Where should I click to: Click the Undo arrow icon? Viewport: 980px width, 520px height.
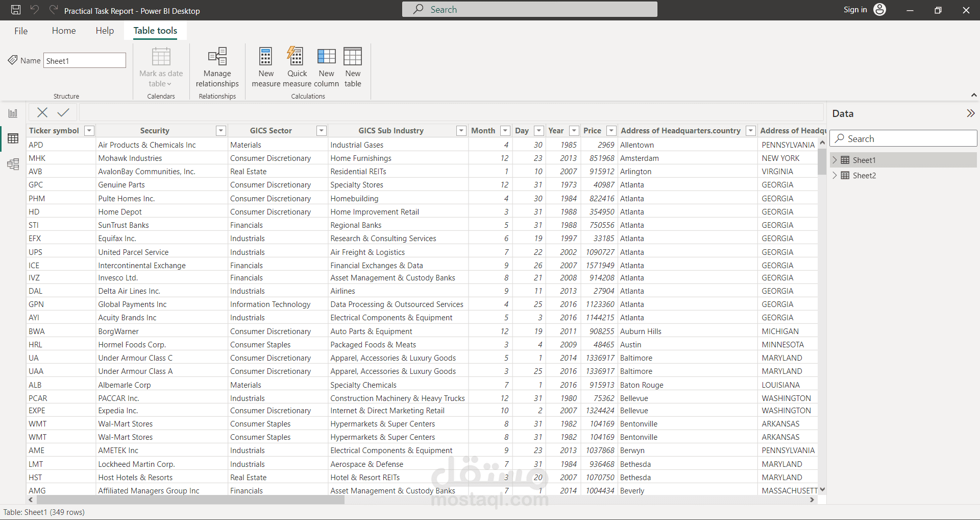tap(35, 10)
